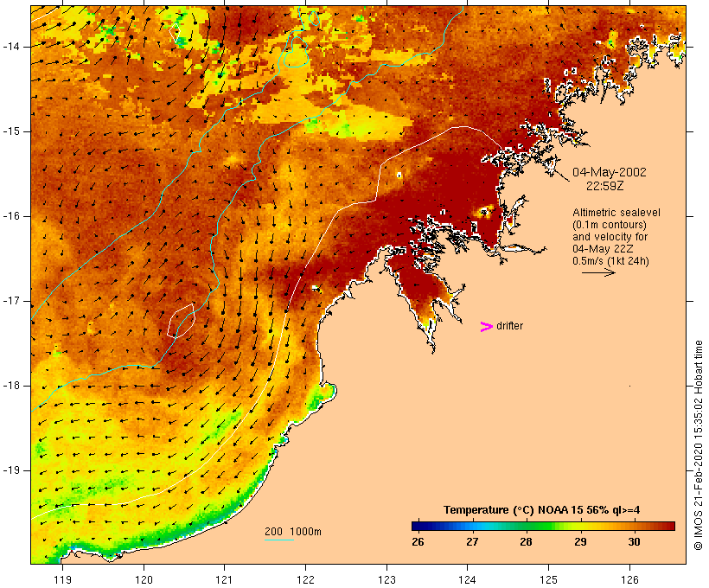Click the longitude axis label '125'

[548, 580]
